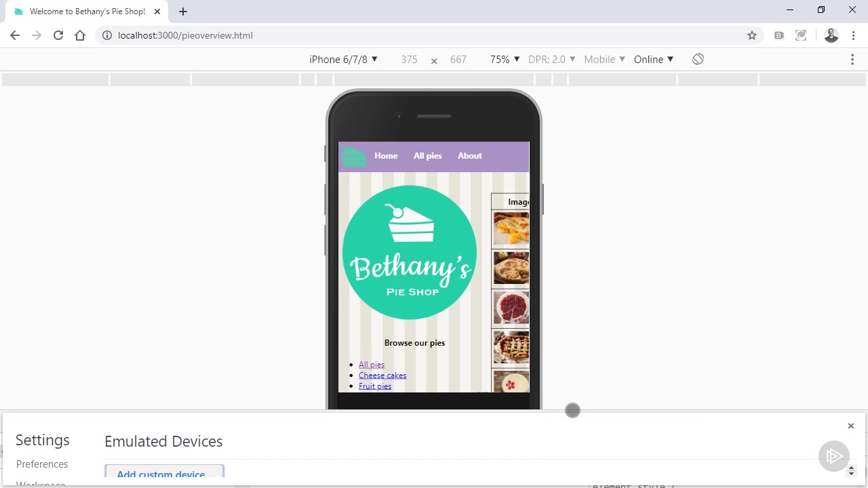
Task: Select Preferences in Settings sidebar
Action: (x=42, y=464)
